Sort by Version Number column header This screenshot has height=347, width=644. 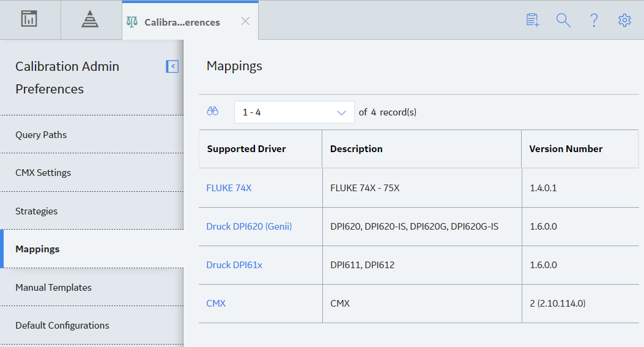tap(580, 149)
